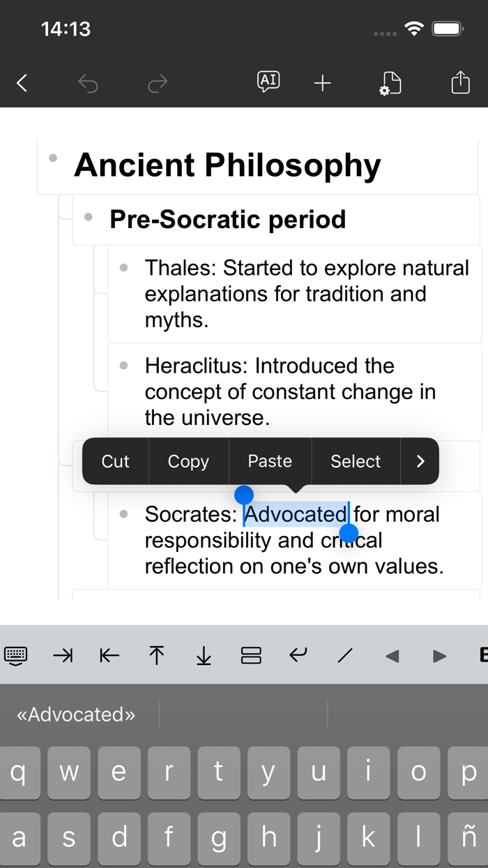
Task: Go back with the chevron button
Action: tap(22, 84)
